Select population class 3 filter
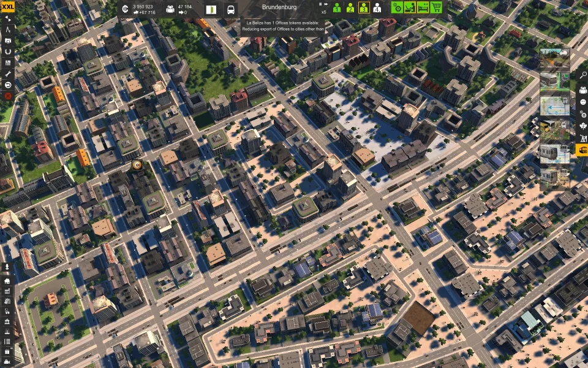 click(363, 8)
